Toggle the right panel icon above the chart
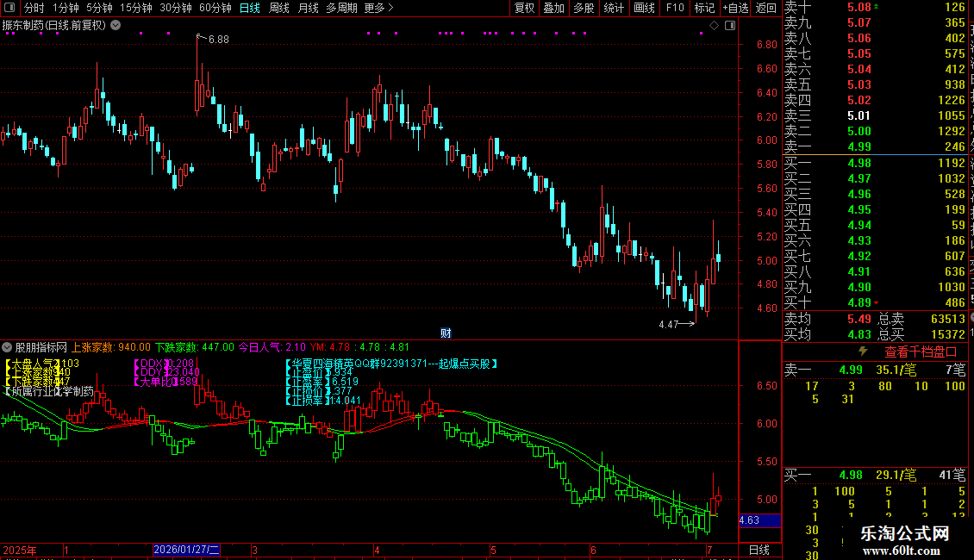Screen dimensions: 974x560 coord(730,26)
